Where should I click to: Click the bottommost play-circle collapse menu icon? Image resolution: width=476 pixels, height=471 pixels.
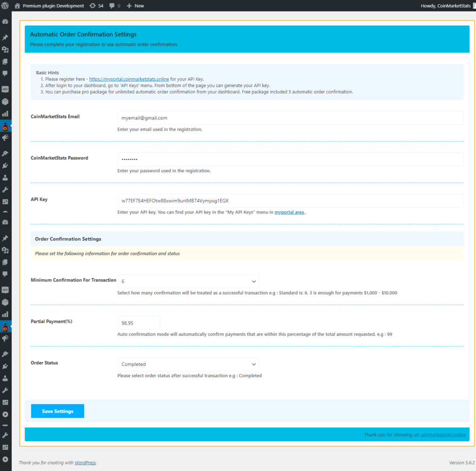point(5,459)
